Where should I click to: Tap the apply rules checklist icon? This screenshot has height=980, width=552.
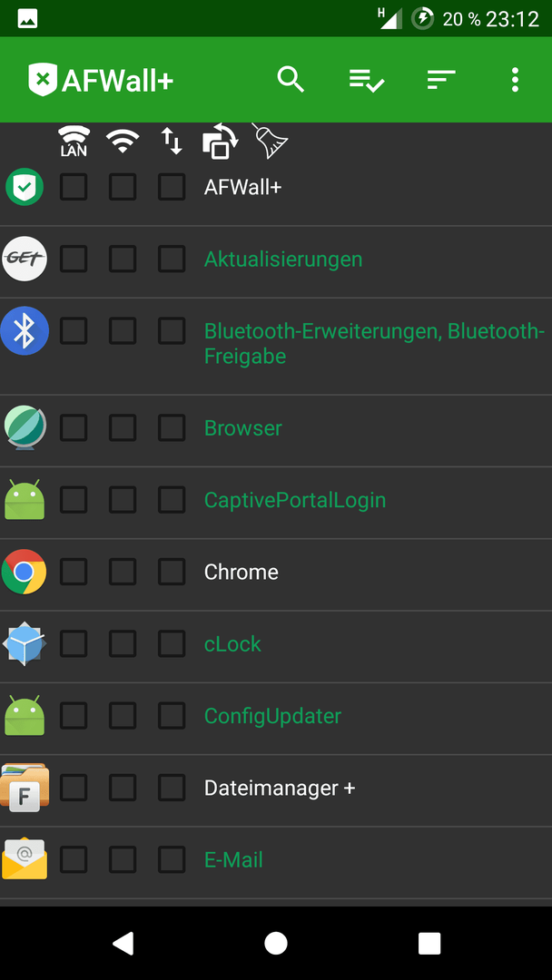[366, 80]
